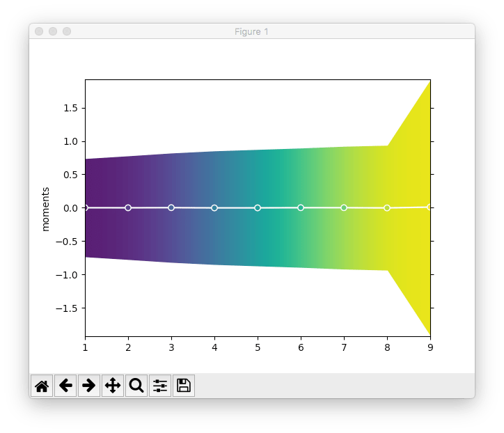Image resolution: width=504 pixels, height=433 pixels.
Task: Click the y-axis tick label 1.5
Action: point(70,108)
